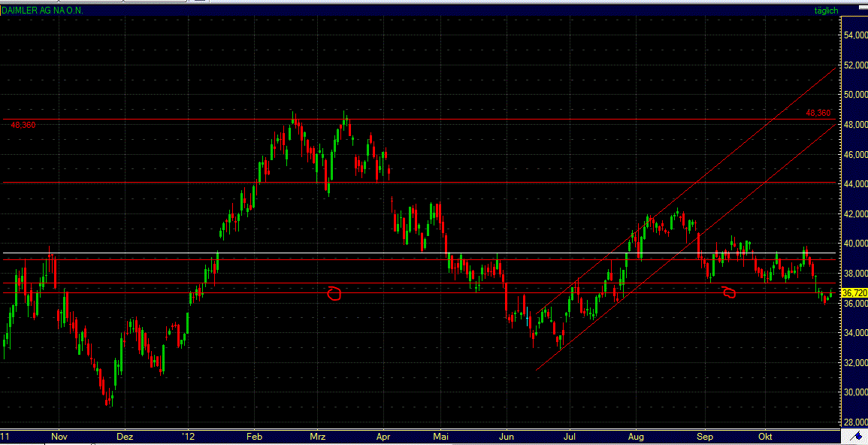Screen dimensions: 868x445
Task: Select the red circle annotation below the April candles
Action: point(333,293)
